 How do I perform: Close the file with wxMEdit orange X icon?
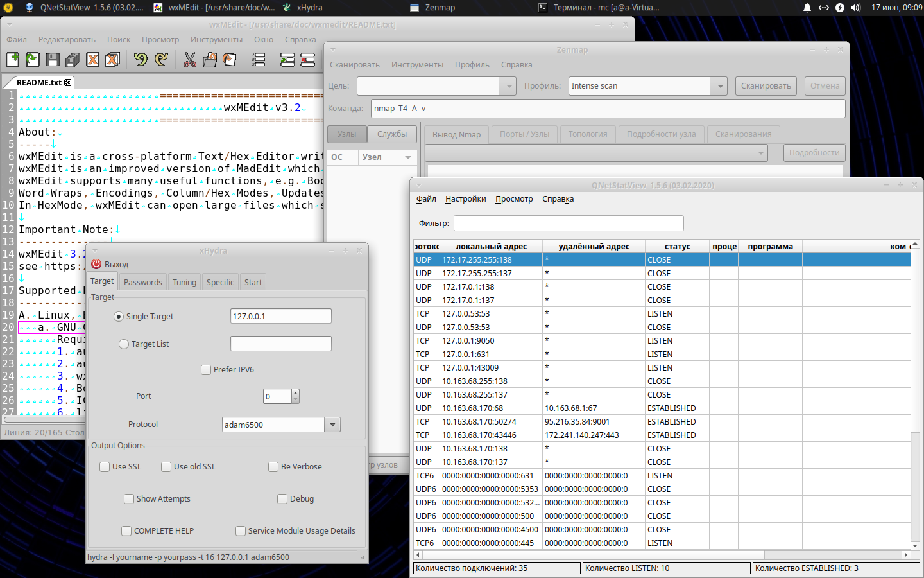93,60
